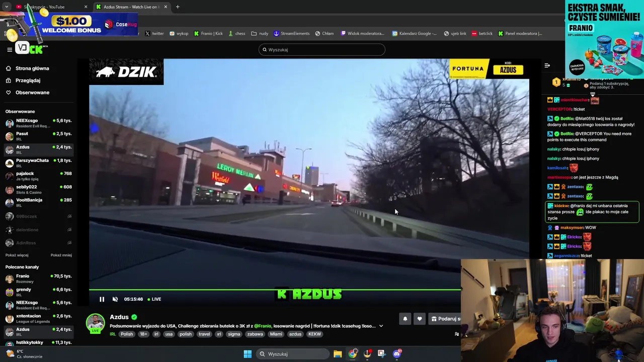
Task: Collapse the chat panel arrow icon
Action: [547, 65]
